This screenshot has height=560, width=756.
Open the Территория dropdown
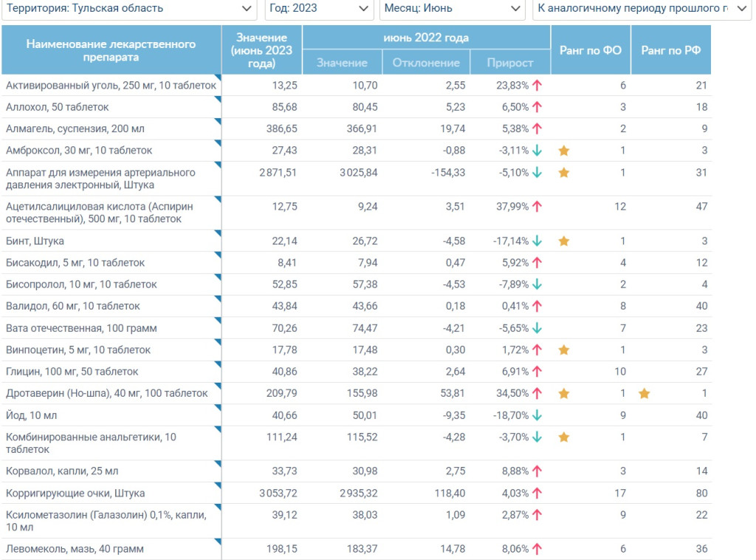[128, 9]
